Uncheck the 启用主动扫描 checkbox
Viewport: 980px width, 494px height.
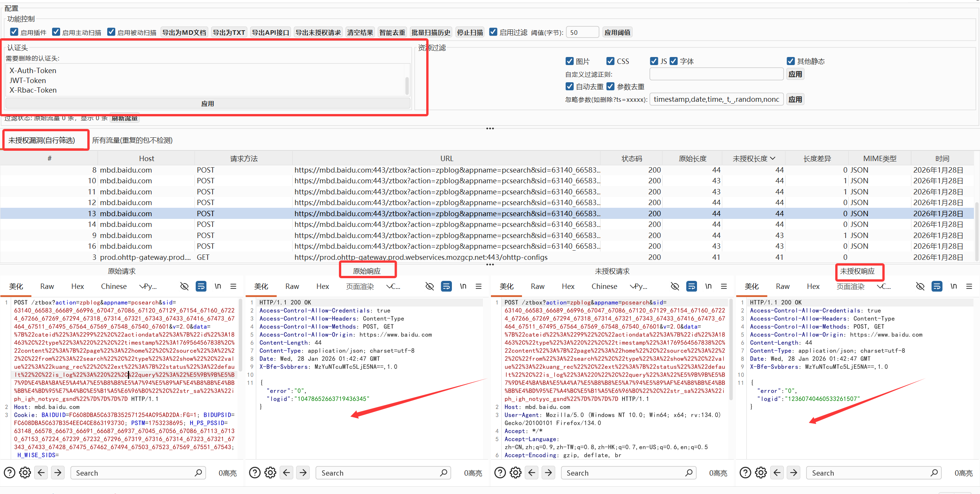56,32
